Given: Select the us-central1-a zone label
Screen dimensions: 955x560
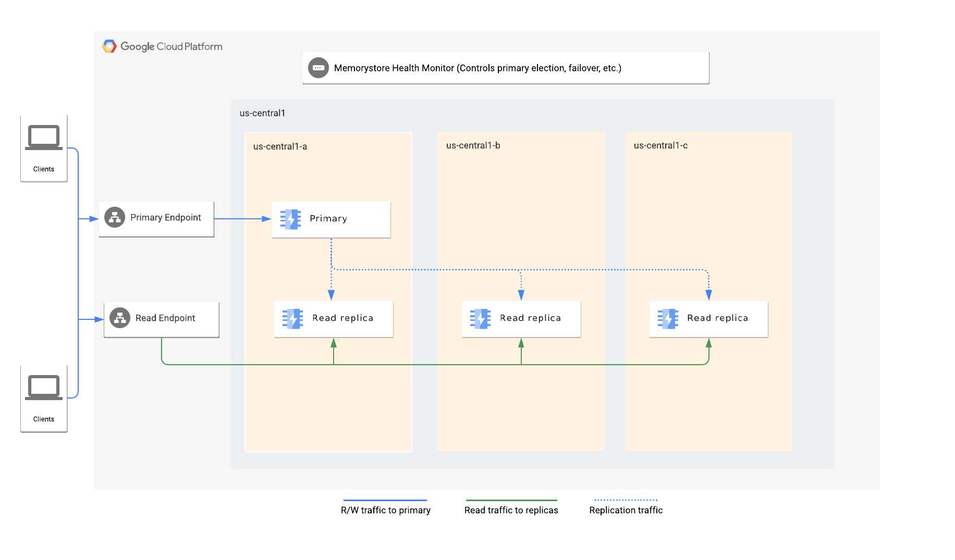Looking at the screenshot, I should point(280,147).
